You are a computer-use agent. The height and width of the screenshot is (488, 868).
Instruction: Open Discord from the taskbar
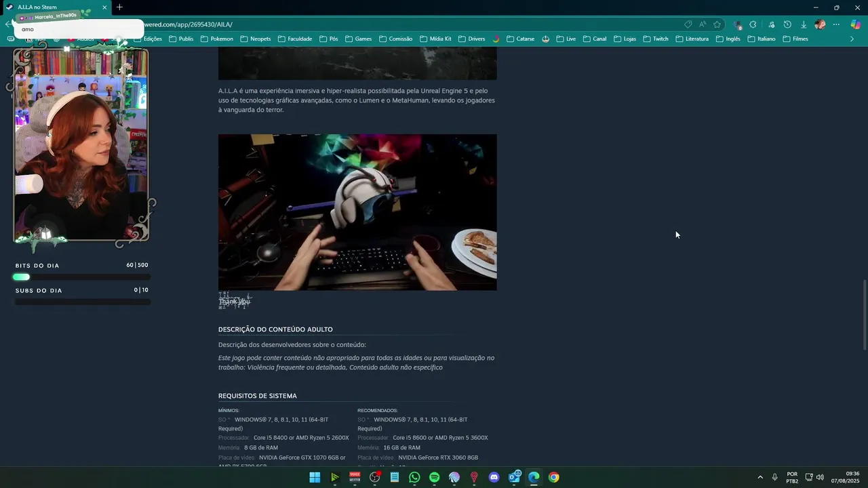point(494,477)
